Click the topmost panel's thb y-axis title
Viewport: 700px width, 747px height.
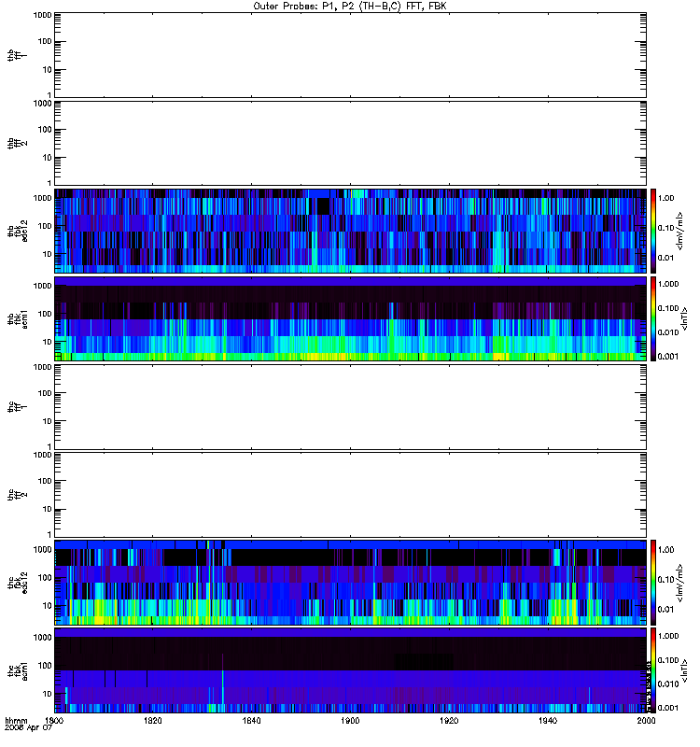tap(17, 55)
